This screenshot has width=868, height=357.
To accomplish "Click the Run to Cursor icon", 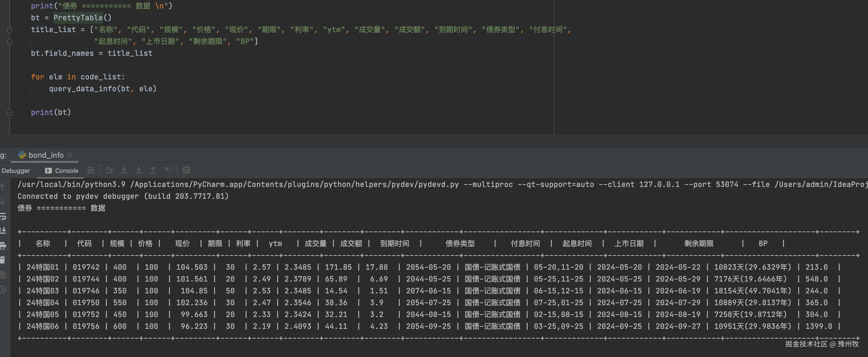I will pyautogui.click(x=168, y=170).
